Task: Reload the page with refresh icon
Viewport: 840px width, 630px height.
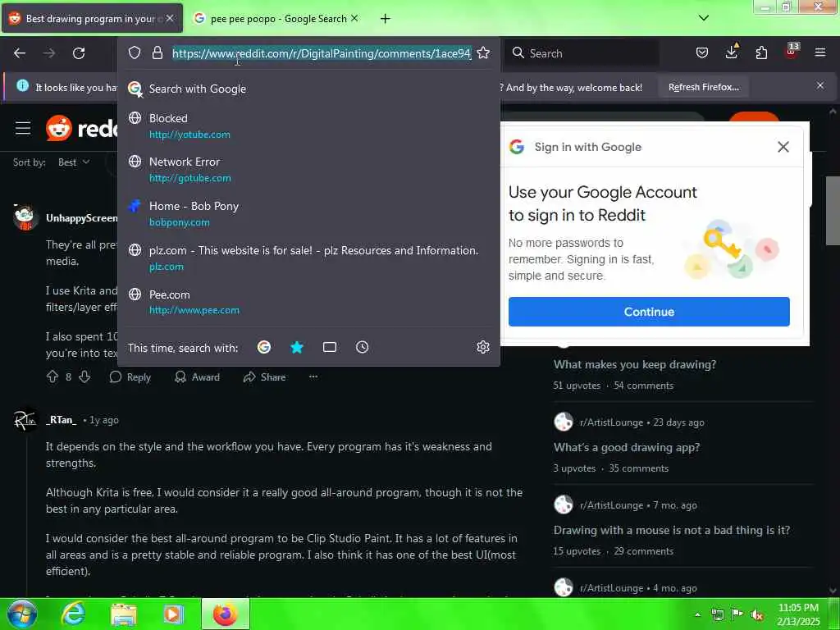Action: [79, 53]
